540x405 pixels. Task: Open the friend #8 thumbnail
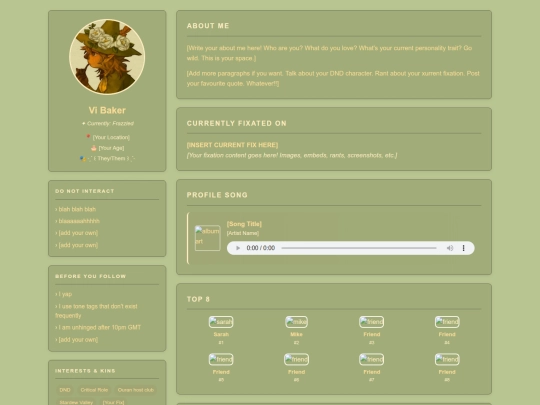click(x=447, y=360)
